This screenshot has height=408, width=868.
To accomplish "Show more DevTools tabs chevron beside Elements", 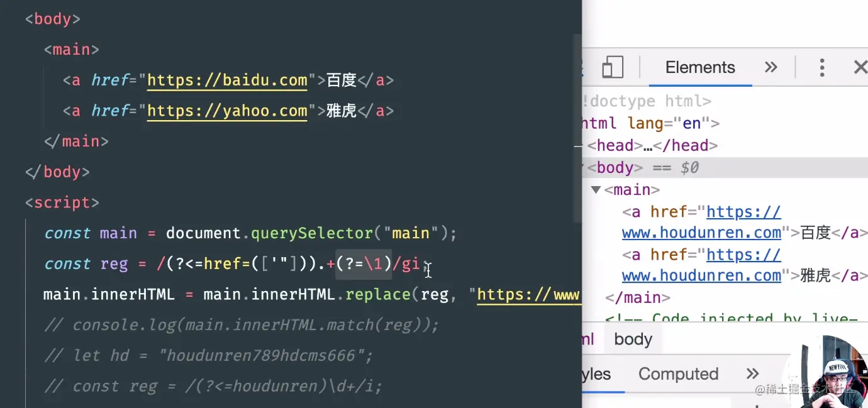I will coord(771,67).
